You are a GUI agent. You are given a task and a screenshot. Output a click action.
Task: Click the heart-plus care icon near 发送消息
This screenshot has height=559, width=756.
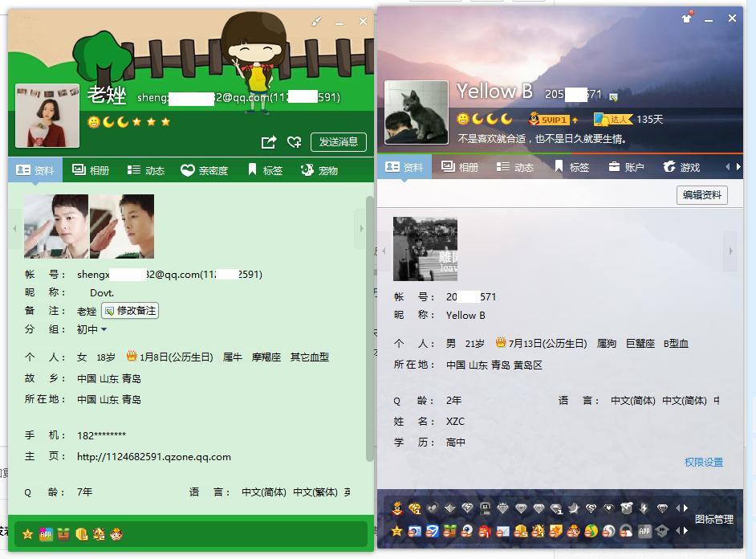pyautogui.click(x=295, y=141)
